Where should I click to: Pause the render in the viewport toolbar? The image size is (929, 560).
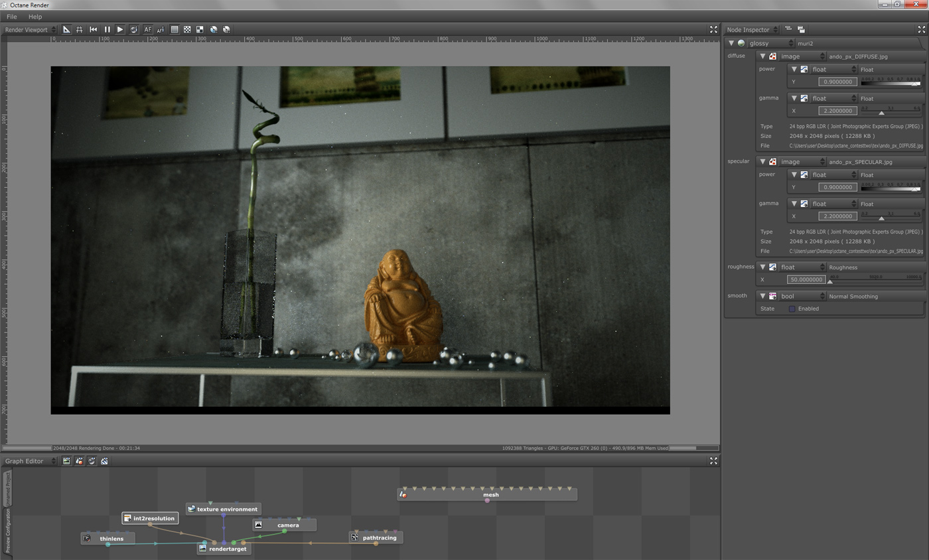click(x=107, y=29)
